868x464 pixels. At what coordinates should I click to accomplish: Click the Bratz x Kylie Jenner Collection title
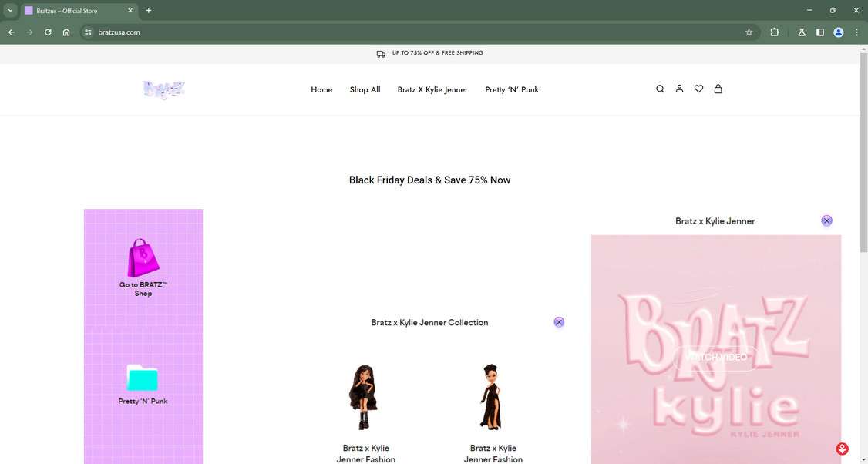click(429, 322)
